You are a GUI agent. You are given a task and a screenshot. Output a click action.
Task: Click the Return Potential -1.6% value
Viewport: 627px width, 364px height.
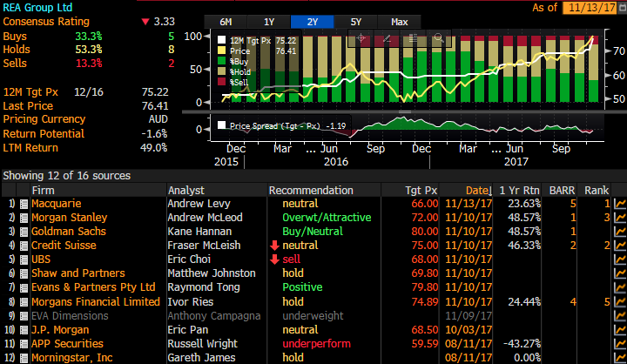(x=154, y=133)
